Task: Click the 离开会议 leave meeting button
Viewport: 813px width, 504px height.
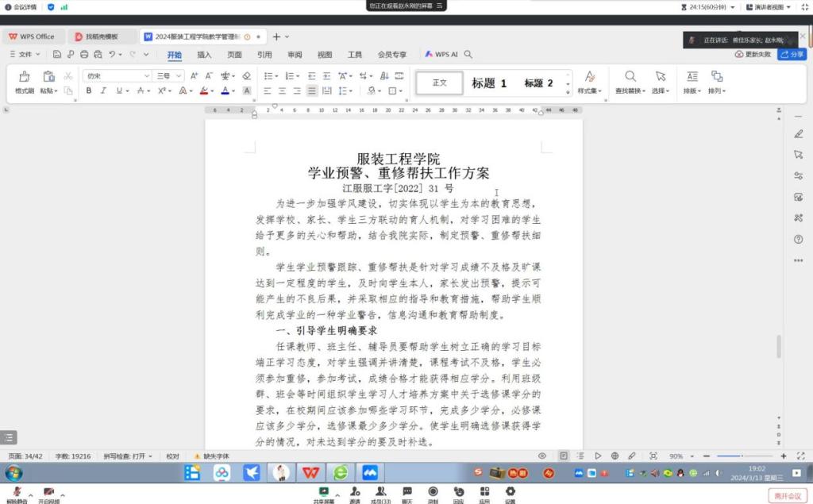Action: click(787, 496)
